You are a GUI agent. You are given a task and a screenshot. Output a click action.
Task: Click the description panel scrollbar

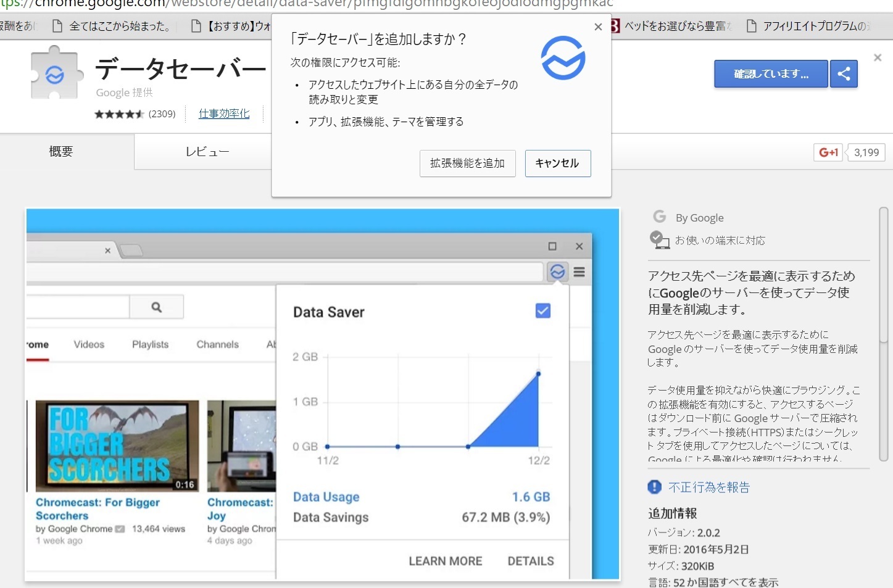pyautogui.click(x=883, y=275)
